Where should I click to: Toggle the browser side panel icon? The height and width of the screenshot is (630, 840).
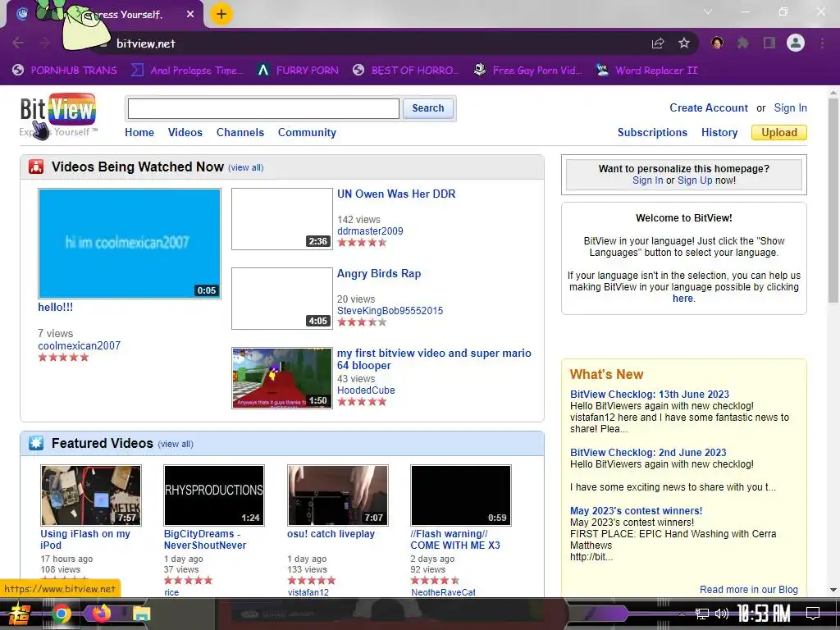(769, 43)
